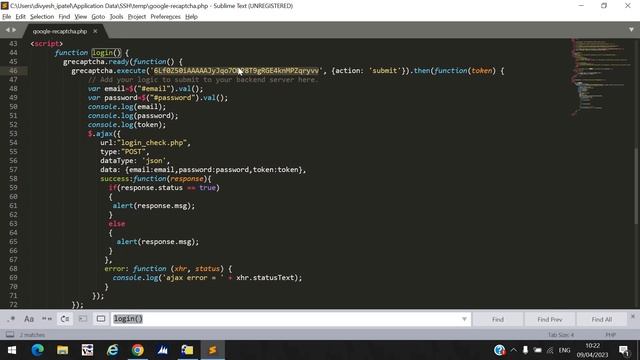Open the Selection menu

[x=42, y=17]
